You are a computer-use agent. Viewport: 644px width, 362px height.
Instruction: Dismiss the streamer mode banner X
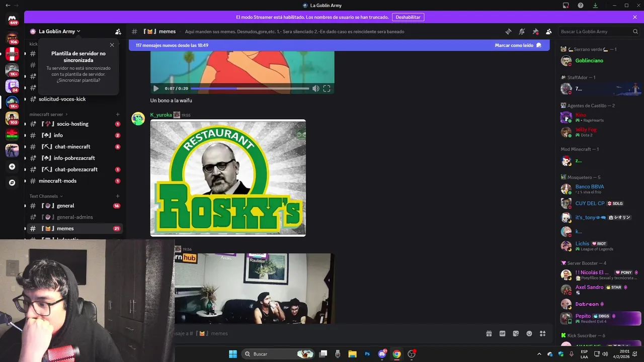coord(635,17)
